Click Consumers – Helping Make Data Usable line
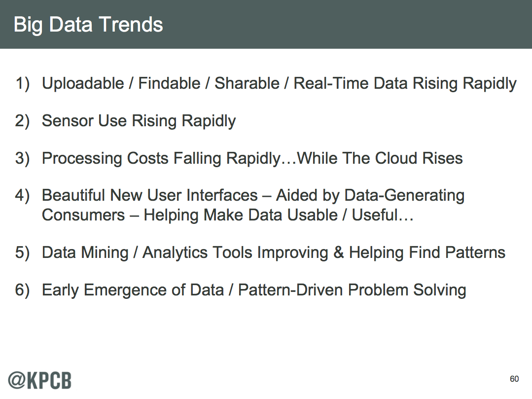Viewport: 532px width, 399px height. click(228, 215)
